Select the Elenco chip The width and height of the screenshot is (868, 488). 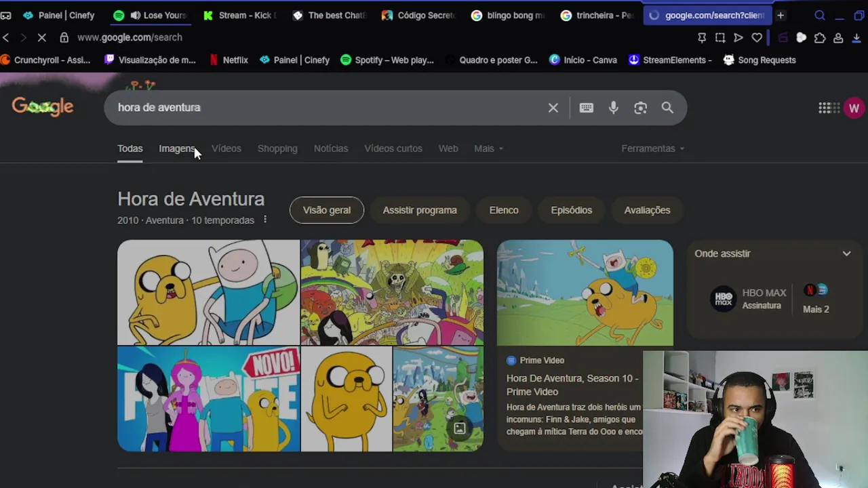click(504, 210)
